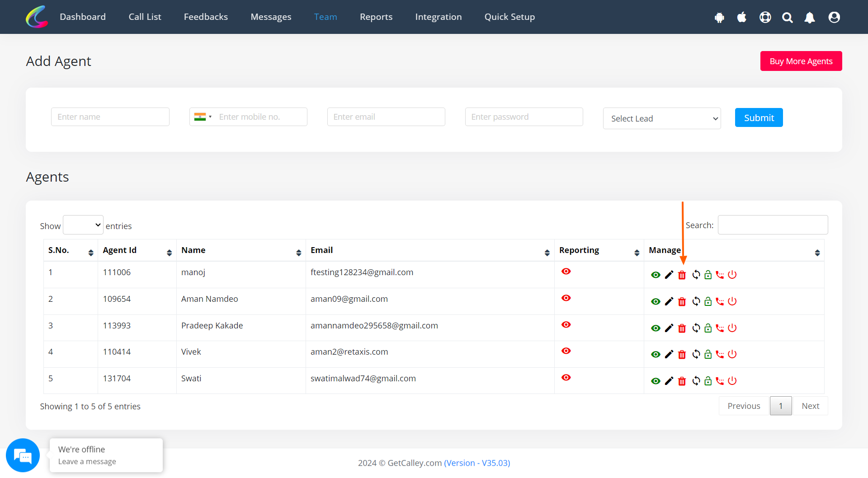This screenshot has width=868, height=478.
Task: Edit agent manoj with the pencil icon
Action: point(669,275)
